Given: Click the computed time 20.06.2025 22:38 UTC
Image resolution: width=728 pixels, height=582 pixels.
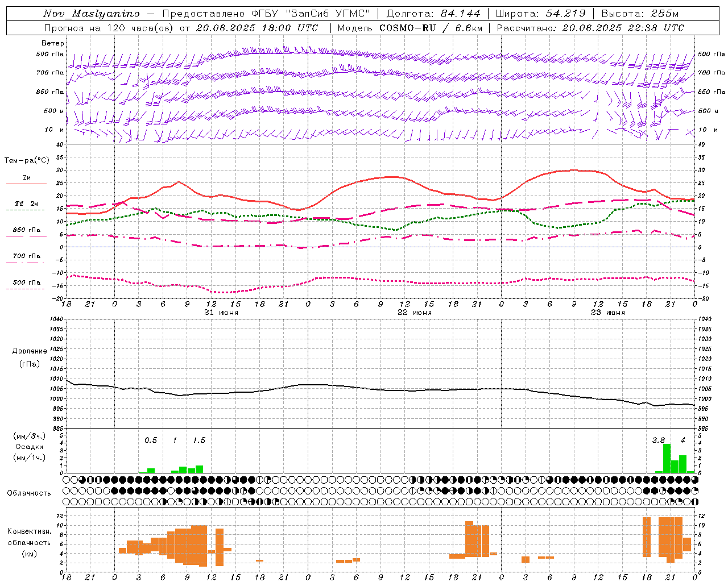Looking at the screenshot, I should pos(623,28).
